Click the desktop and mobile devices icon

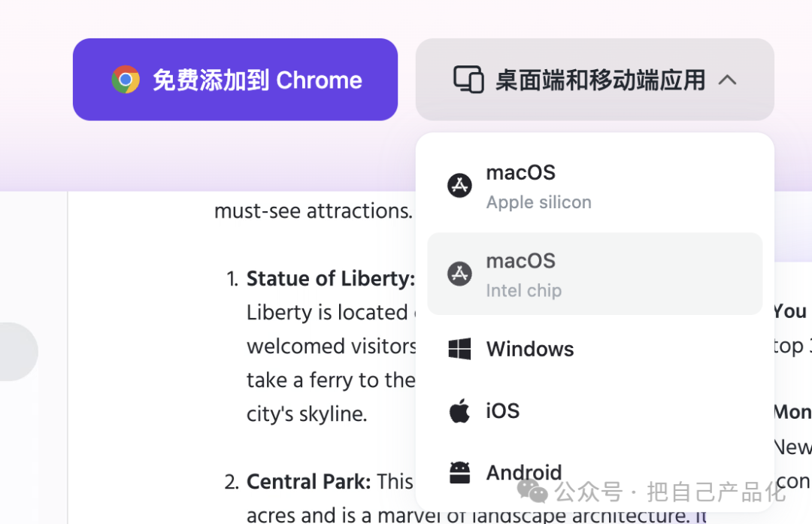point(468,80)
